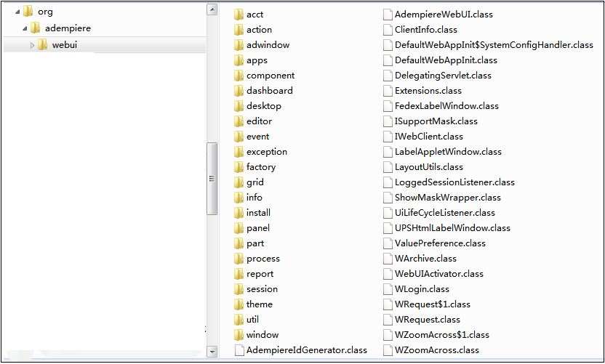Viewport: 605px width, 364px height.
Task: Click the session folder icon
Action: click(239, 289)
